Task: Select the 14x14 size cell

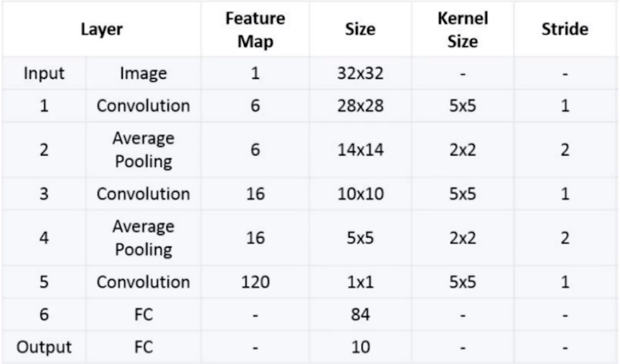Action: (x=360, y=149)
